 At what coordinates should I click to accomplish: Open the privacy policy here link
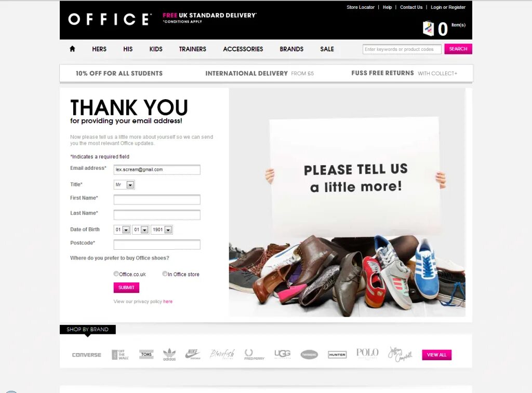(168, 302)
